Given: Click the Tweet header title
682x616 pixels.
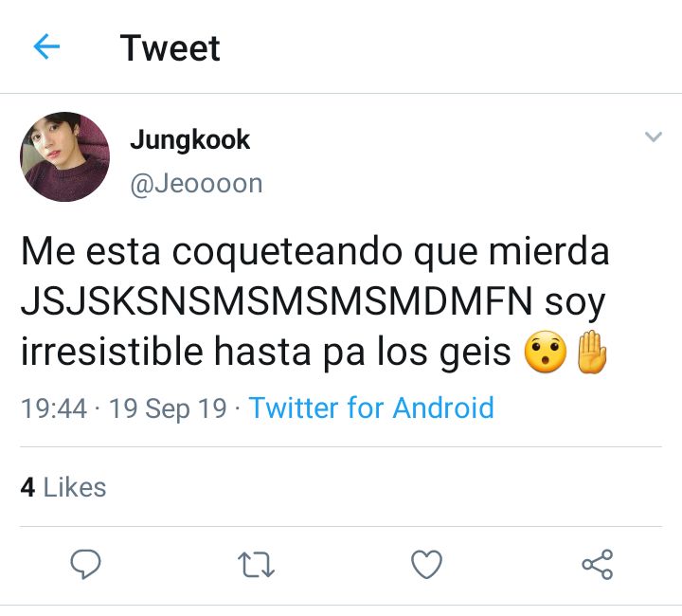Looking at the screenshot, I should (170, 47).
